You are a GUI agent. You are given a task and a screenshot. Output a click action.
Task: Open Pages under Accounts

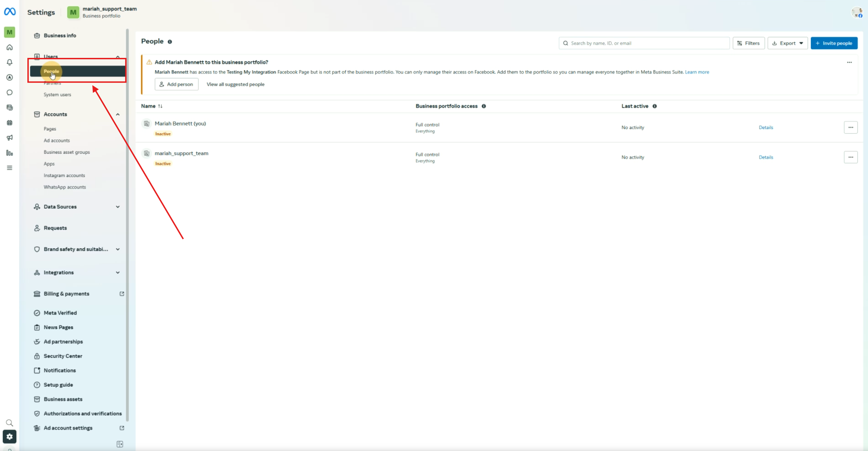point(50,129)
